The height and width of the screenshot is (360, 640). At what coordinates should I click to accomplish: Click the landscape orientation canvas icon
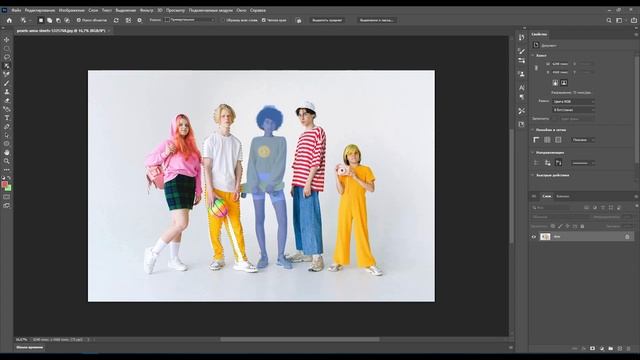pos(564,83)
